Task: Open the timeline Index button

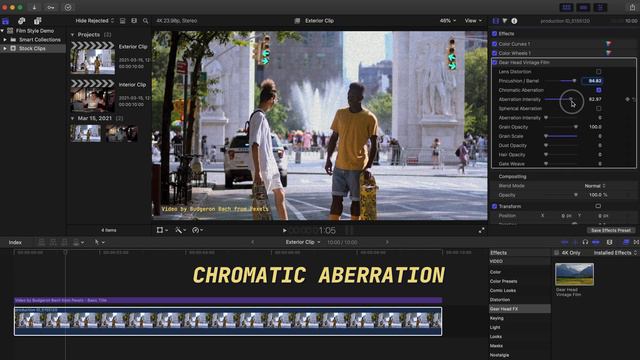Action: (15, 242)
